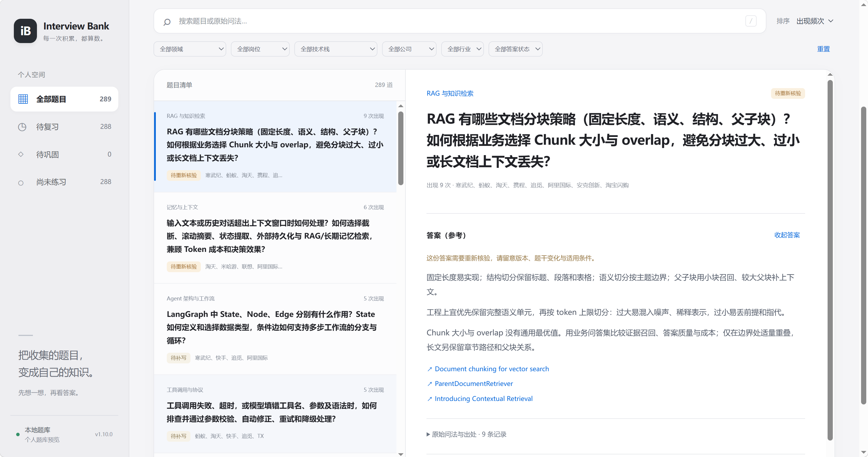
Task: Click the arrow icon before ParentDocumentRetriever link
Action: [430, 384]
